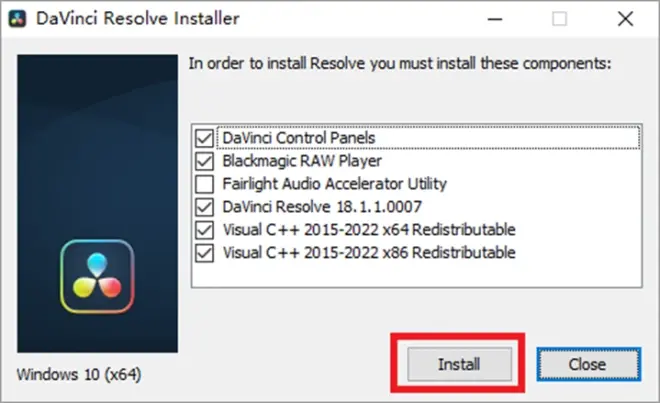Viewport: 660px width, 403px height.
Task: Uncheck the DaVinci Control Panels checkbox
Action: point(205,138)
